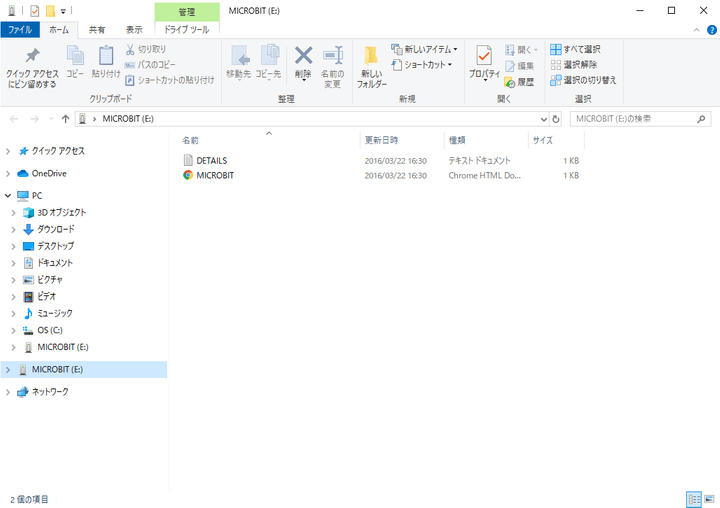Switch to the Share tab

click(x=97, y=30)
